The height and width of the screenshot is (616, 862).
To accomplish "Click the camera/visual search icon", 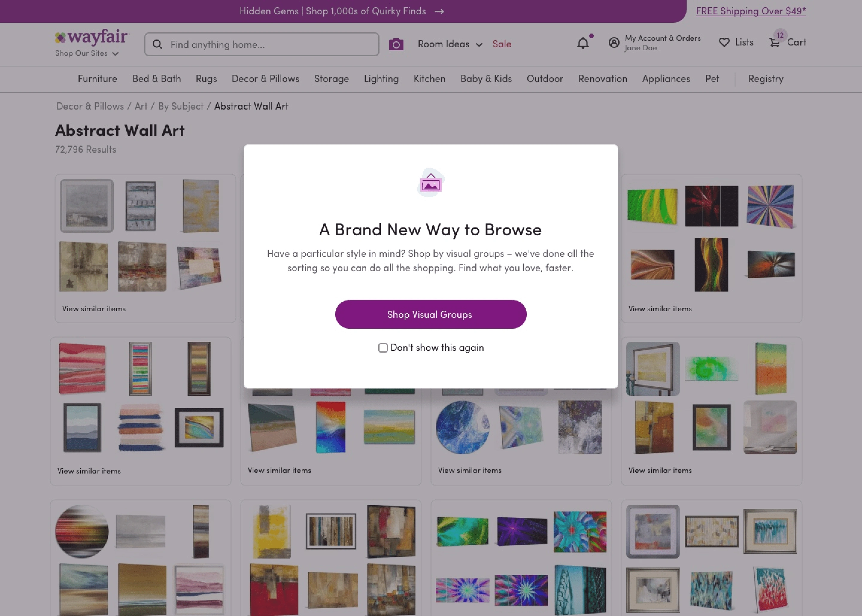I will 396,44.
